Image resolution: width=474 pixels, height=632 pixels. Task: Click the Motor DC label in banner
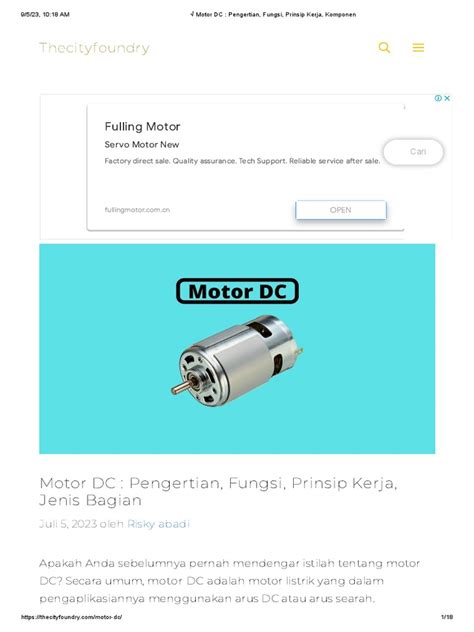(x=237, y=291)
